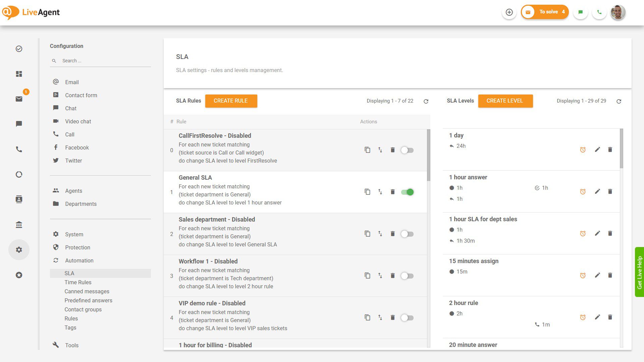This screenshot has height=362, width=644.
Task: Enable the 'Workflow 1' rule
Action: [x=407, y=276]
